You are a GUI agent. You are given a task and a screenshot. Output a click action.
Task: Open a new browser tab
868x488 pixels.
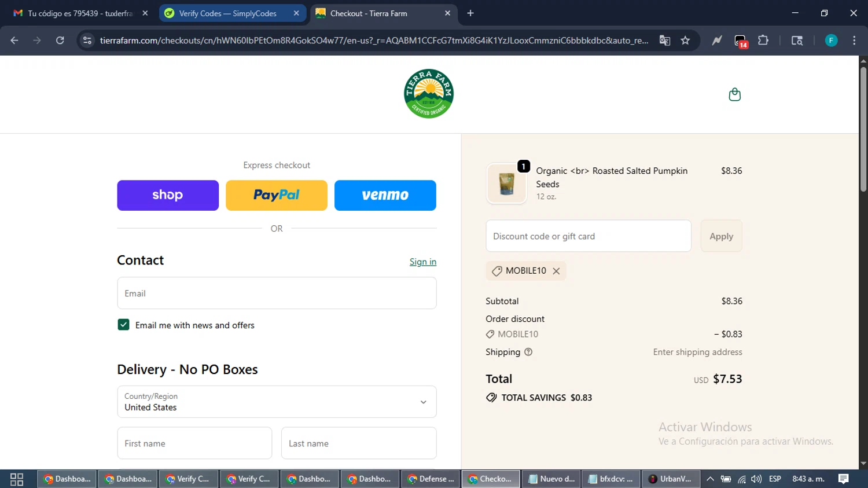[470, 13]
